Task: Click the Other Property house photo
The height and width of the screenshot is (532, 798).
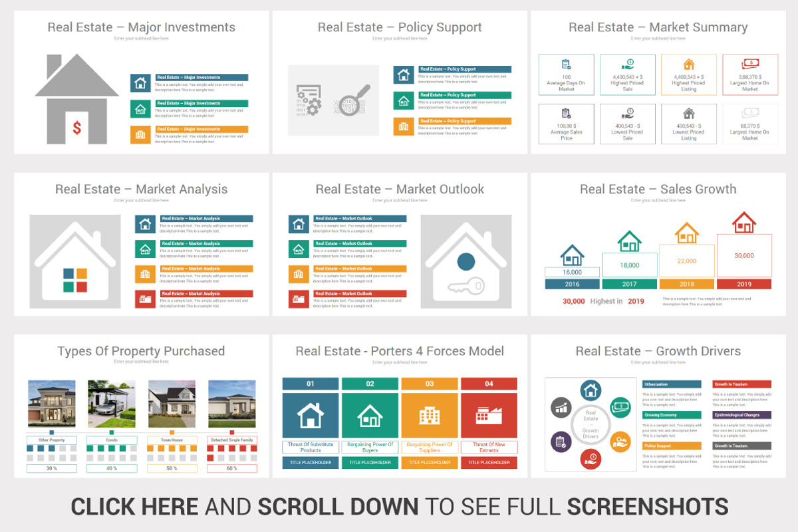Action: [52, 404]
